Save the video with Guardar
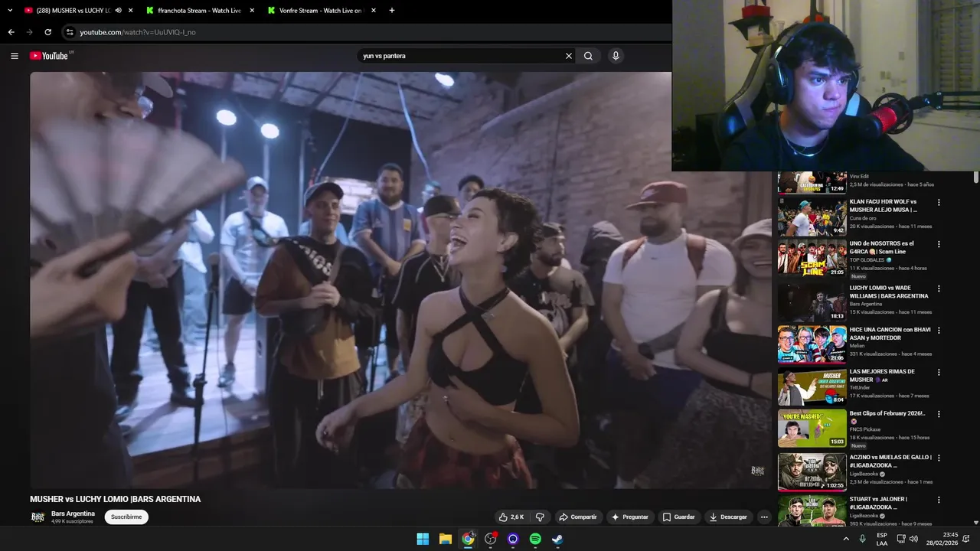The height and width of the screenshot is (551, 980). pos(678,517)
